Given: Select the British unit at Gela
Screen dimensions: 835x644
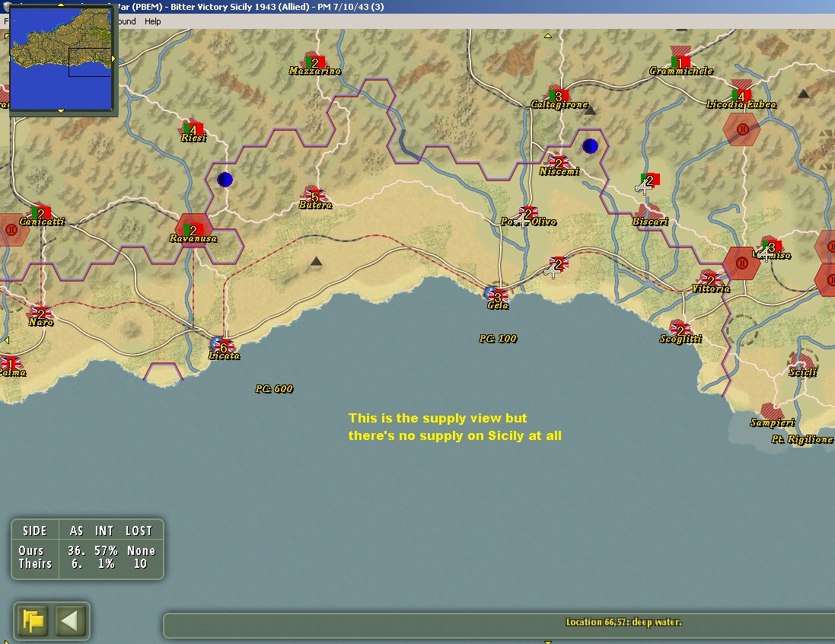Looking at the screenshot, I should tap(497, 296).
